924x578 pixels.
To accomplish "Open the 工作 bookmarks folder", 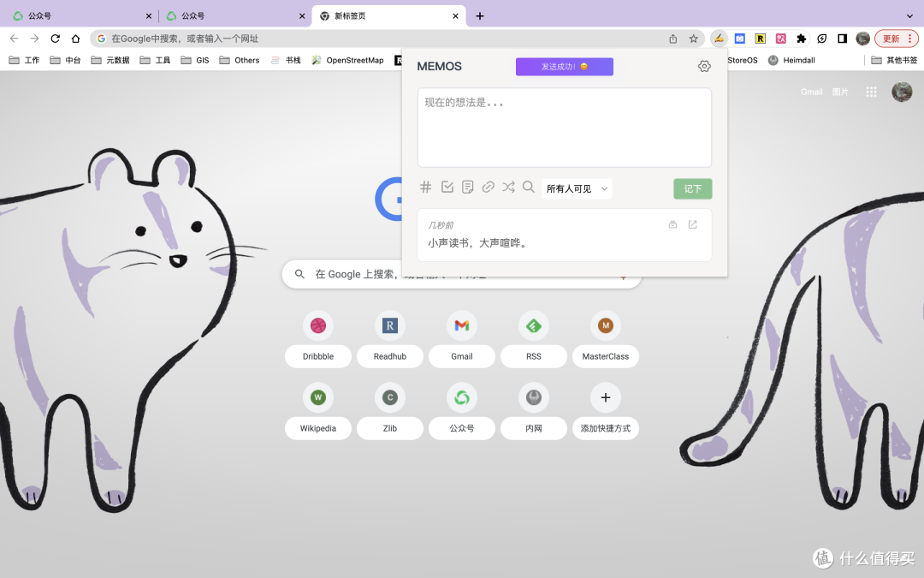I will (24, 60).
